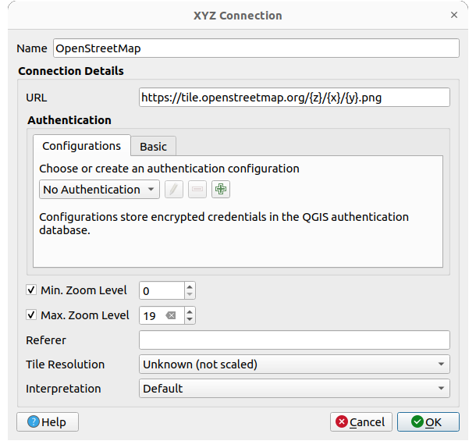Viewport: 476px width, 448px height.
Task: Click the add new authentication configuration icon
Action: 221,190
